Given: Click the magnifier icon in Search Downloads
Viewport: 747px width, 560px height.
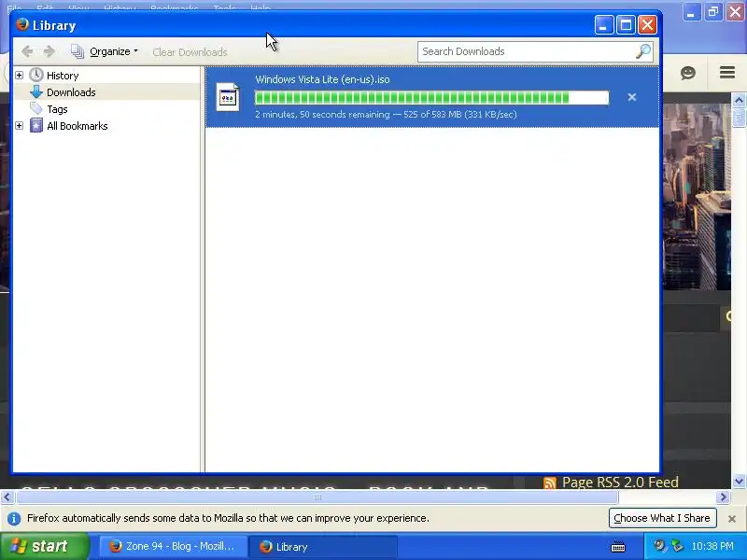Looking at the screenshot, I should 643,51.
